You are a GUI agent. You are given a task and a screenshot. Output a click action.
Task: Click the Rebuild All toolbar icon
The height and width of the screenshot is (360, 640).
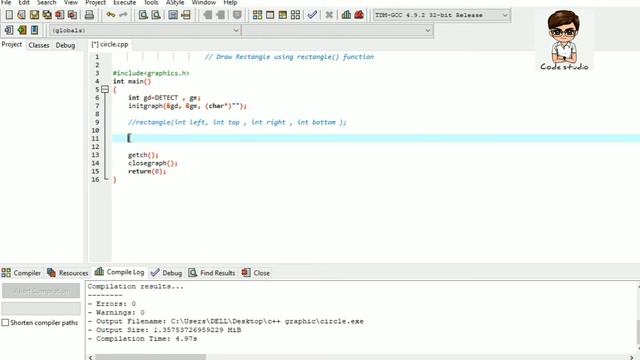coord(295,15)
